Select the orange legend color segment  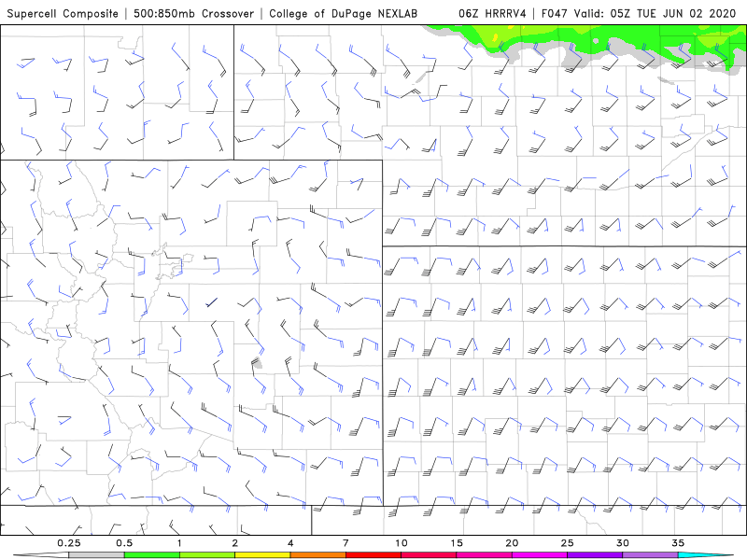point(317,555)
